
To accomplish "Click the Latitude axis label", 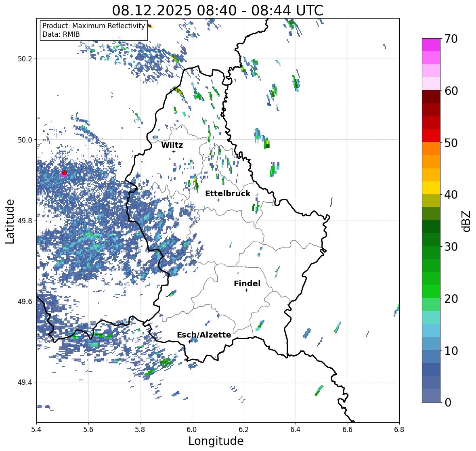I will (10, 221).
